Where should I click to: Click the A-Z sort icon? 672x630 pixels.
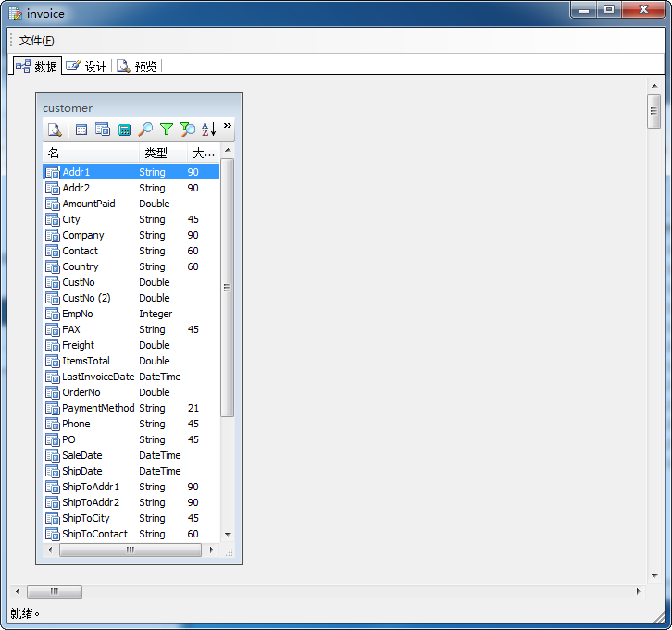coord(208,129)
